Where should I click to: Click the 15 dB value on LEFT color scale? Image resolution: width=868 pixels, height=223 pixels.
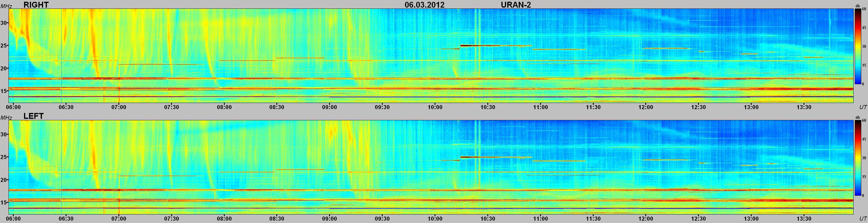[864, 176]
